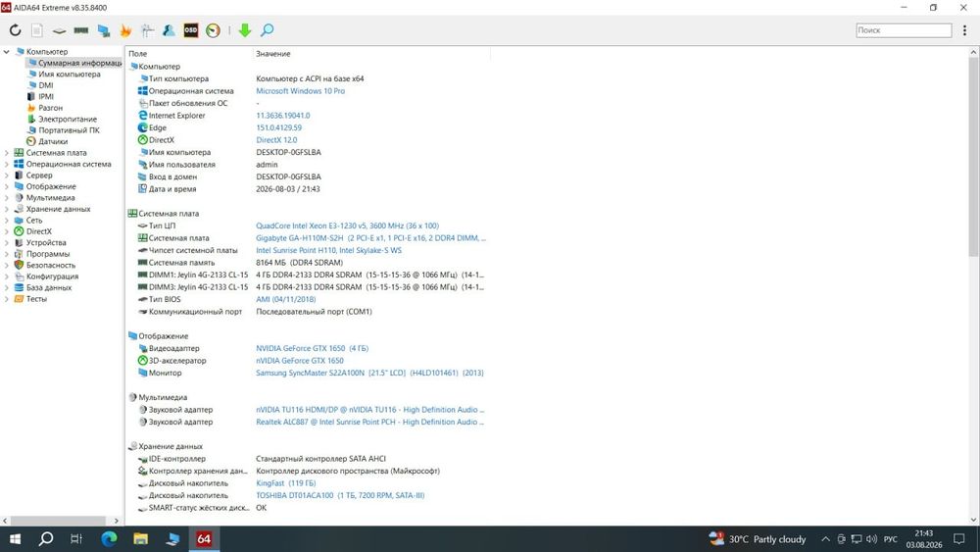The image size is (980, 552).
Task: Click the green download arrow icon
Action: (x=245, y=30)
